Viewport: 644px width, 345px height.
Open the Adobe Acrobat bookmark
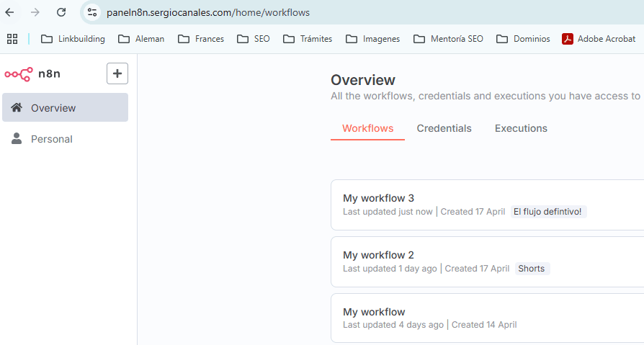click(599, 39)
